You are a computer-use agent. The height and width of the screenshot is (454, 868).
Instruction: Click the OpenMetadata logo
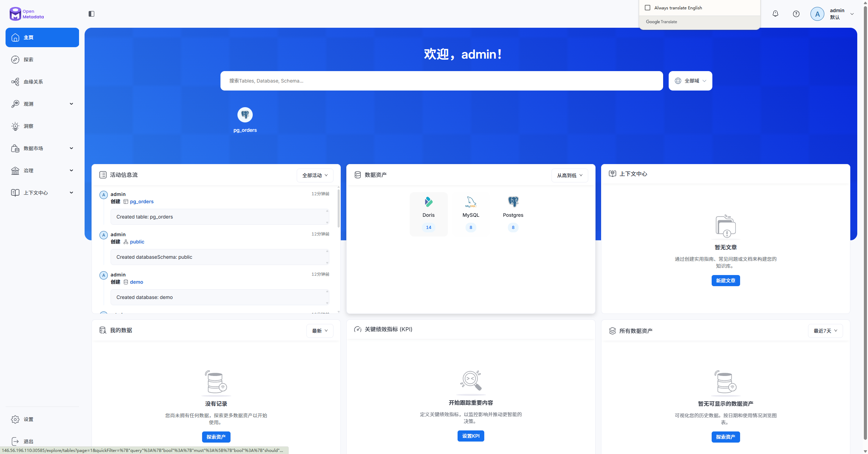[27, 14]
